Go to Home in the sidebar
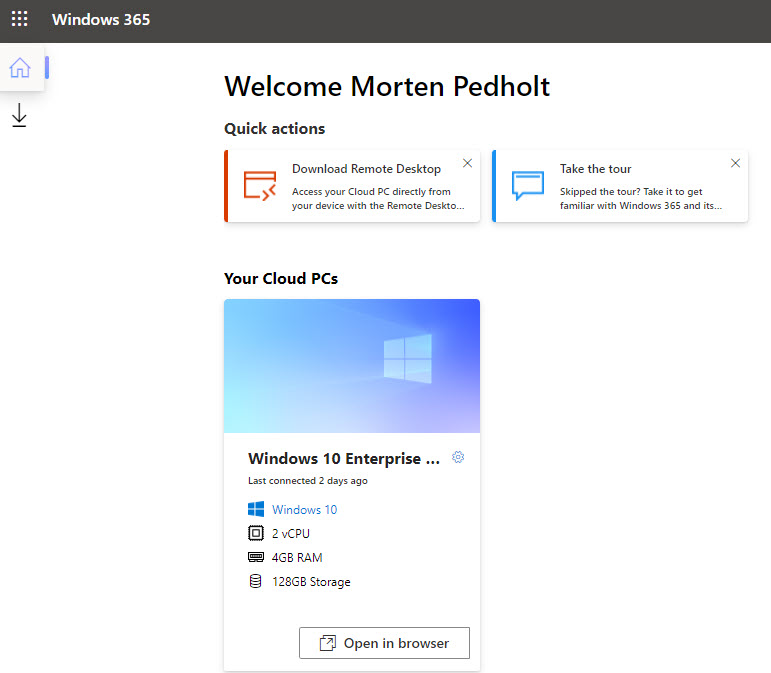This screenshot has height=673, width=771. coord(20,67)
